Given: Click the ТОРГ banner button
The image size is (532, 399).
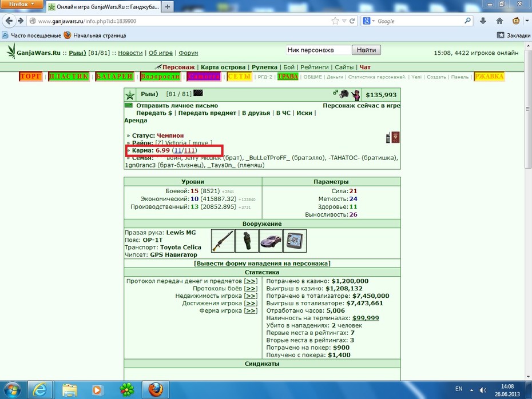Looking at the screenshot, I should [x=31, y=76].
